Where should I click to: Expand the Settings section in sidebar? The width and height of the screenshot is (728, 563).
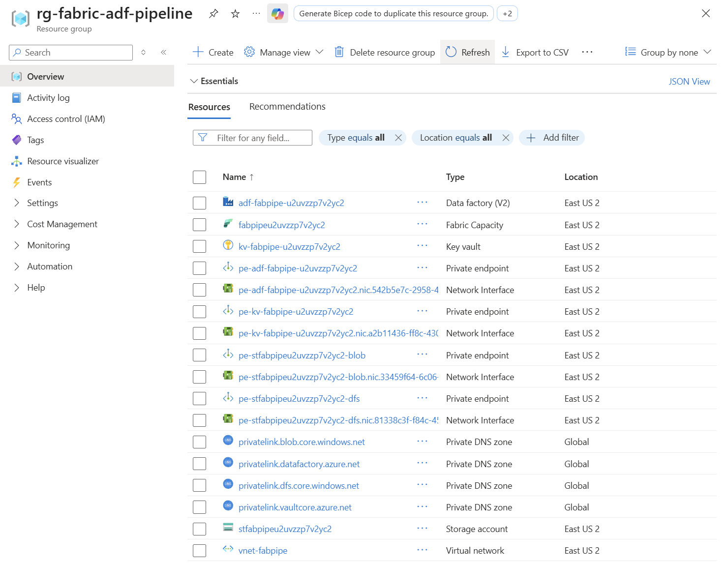click(42, 203)
